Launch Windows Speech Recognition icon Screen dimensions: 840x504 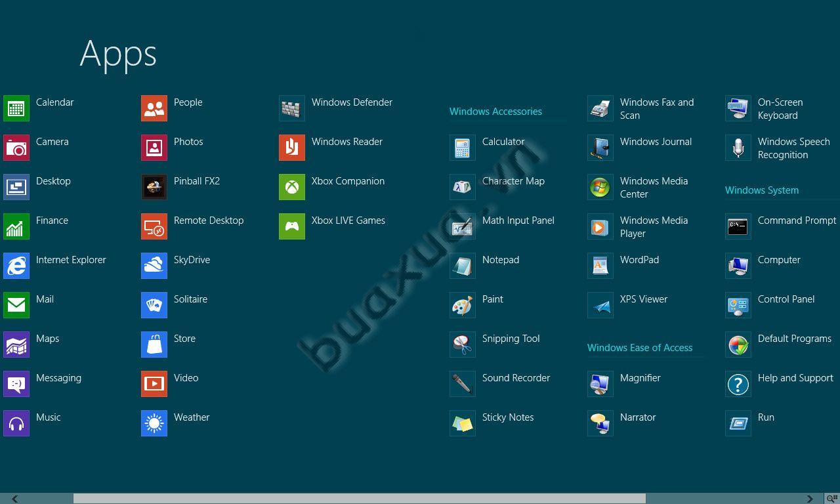coord(738,148)
